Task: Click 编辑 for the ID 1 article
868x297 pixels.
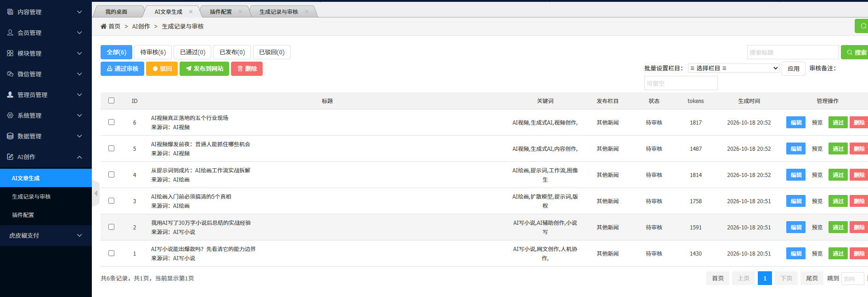Action: (796, 253)
